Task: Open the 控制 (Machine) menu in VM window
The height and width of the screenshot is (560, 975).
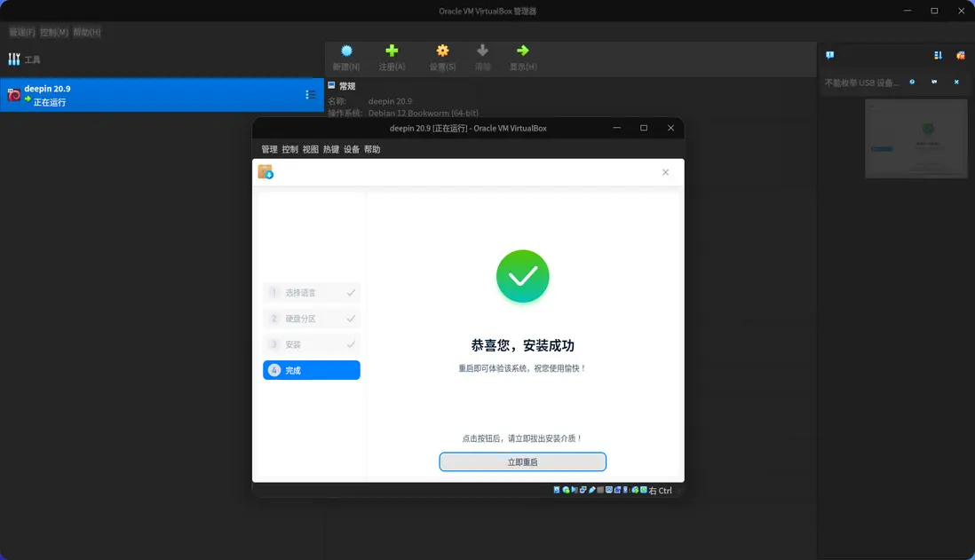Action: pos(288,149)
